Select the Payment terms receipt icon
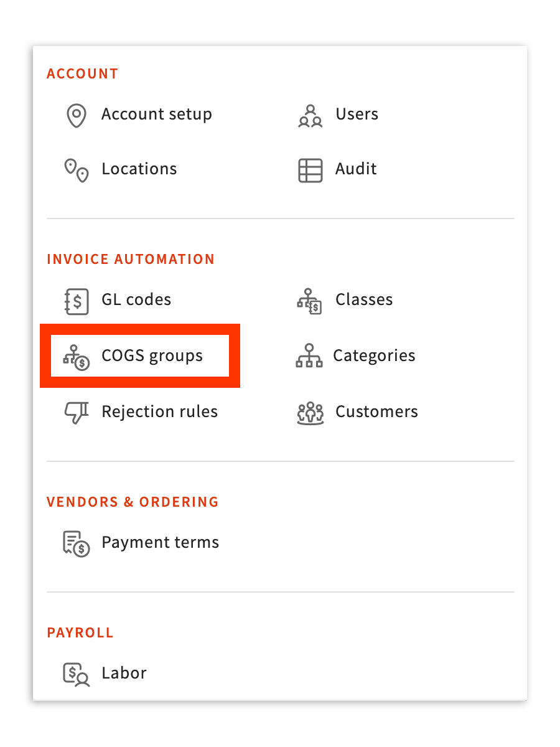Viewport: 560px width, 747px height. [76, 542]
